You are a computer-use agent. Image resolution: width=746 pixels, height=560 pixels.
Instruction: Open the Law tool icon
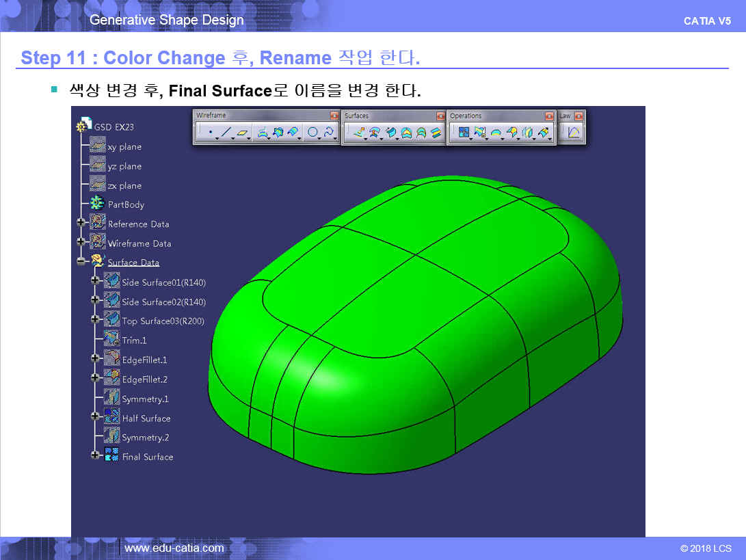point(573,133)
